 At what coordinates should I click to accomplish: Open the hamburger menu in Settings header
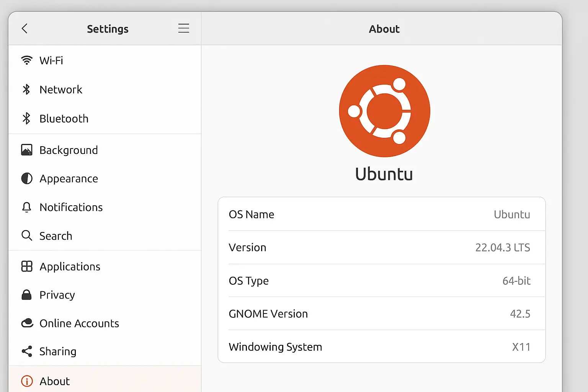click(184, 28)
